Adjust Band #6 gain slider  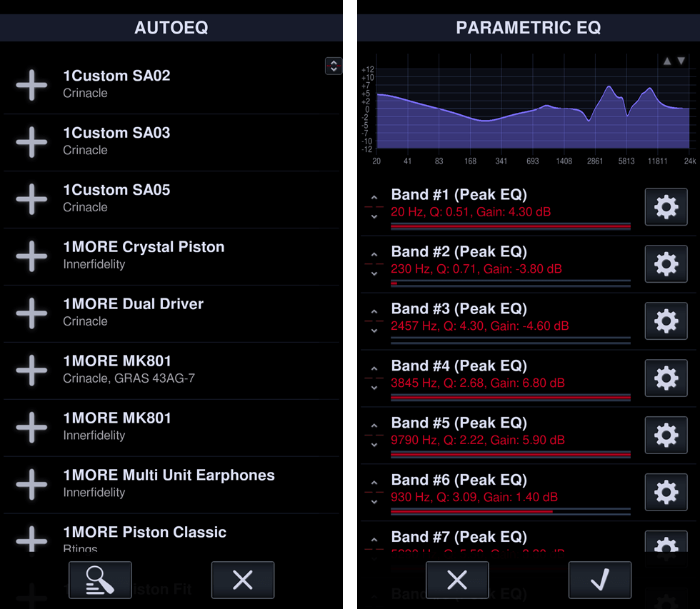pyautogui.click(x=511, y=512)
